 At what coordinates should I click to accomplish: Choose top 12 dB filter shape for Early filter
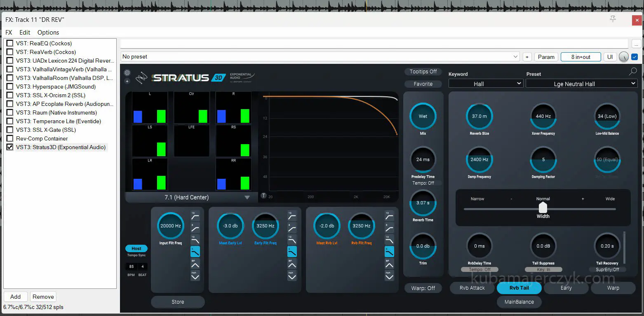tap(292, 215)
